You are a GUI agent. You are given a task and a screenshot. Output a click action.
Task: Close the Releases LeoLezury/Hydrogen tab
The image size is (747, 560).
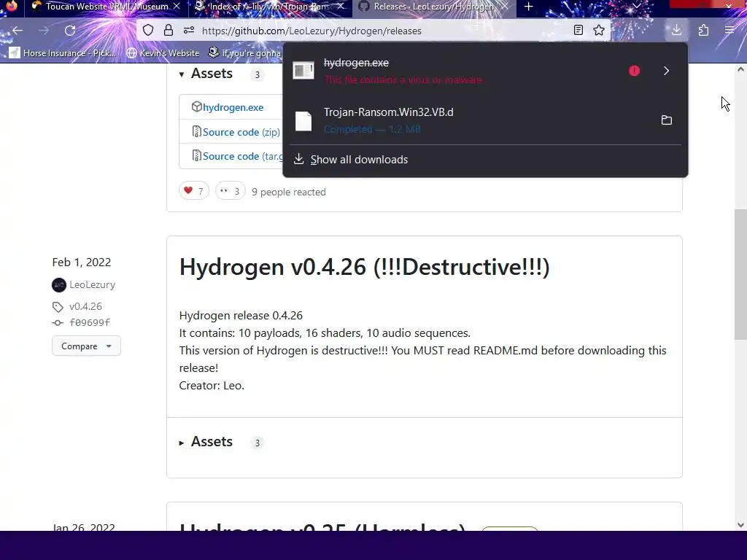click(x=505, y=7)
